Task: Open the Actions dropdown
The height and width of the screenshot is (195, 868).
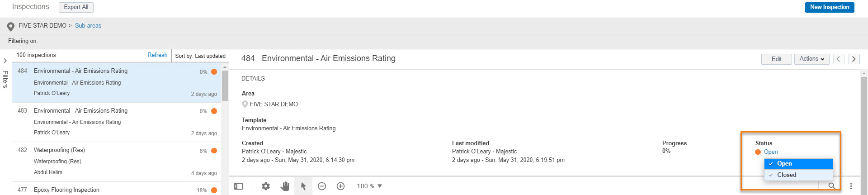Action: [811, 59]
